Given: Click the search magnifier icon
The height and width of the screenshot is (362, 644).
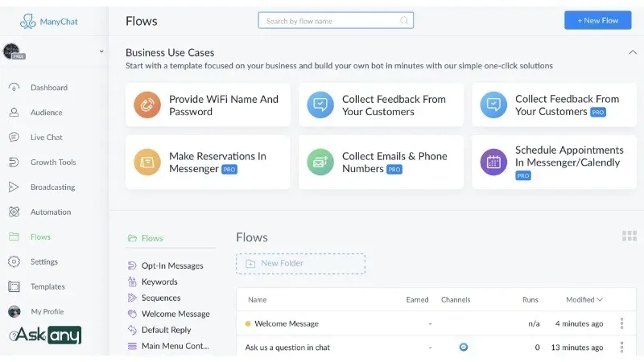Looking at the screenshot, I should tap(404, 21).
